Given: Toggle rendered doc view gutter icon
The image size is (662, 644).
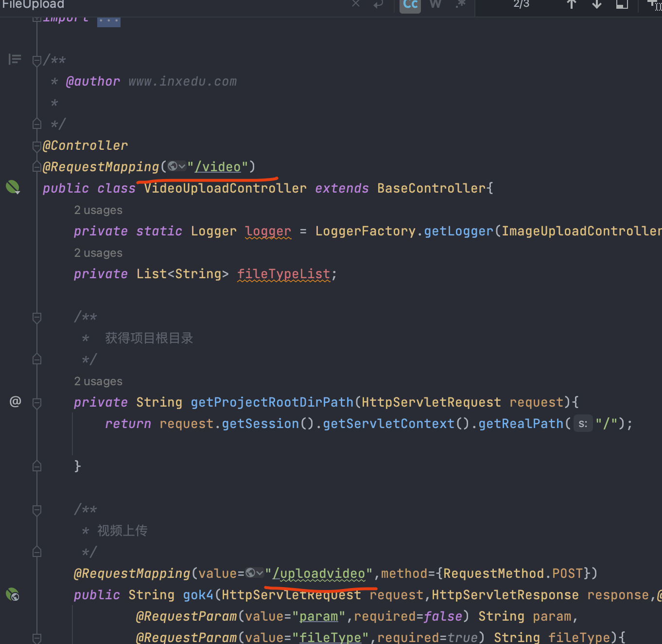Looking at the screenshot, I should (15, 59).
